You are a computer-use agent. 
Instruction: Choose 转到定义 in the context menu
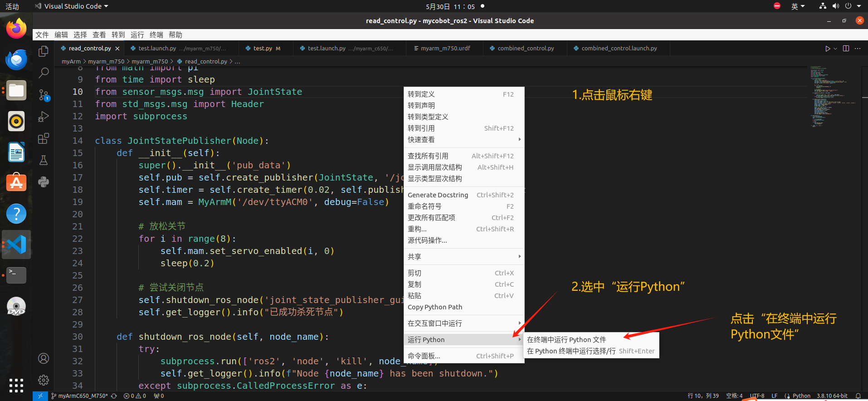click(464, 94)
